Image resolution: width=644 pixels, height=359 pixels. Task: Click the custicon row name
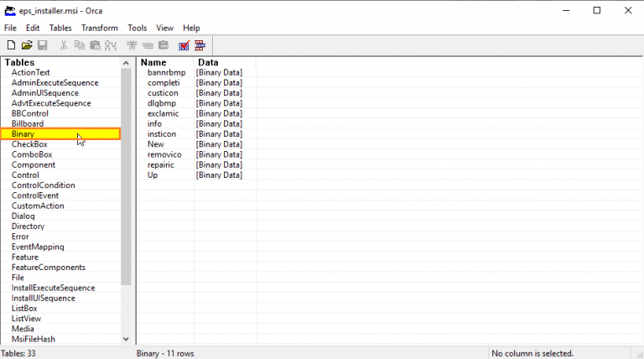163,93
